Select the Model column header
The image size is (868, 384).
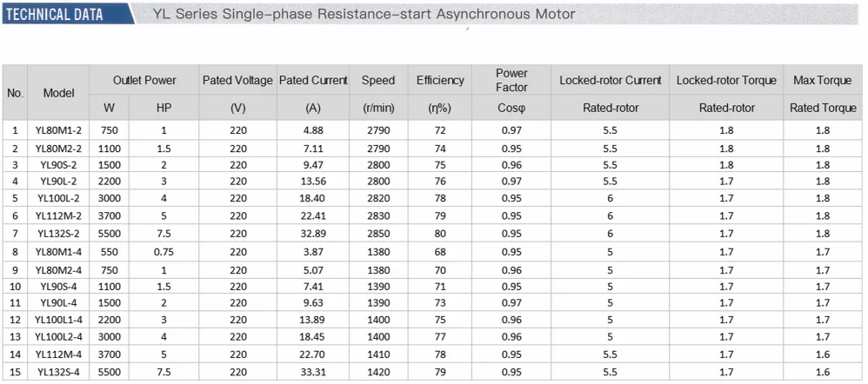pyautogui.click(x=58, y=93)
